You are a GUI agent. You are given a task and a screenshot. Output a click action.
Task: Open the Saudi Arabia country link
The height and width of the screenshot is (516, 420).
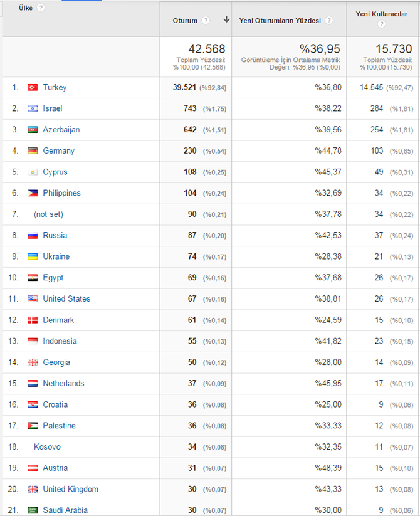pyautogui.click(x=65, y=510)
